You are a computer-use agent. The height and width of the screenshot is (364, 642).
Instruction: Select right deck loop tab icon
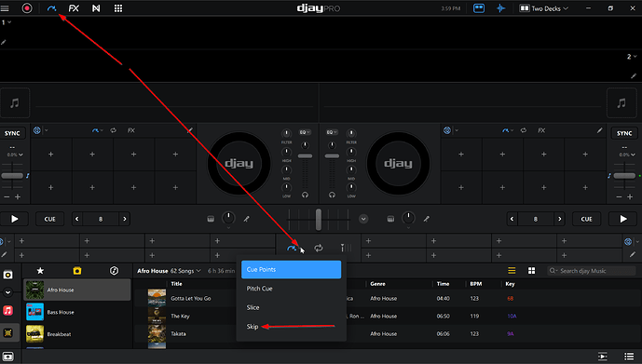point(524,130)
